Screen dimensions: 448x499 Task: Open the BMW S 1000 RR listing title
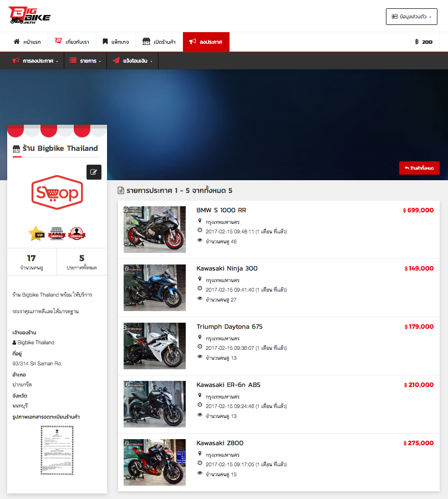click(x=221, y=210)
